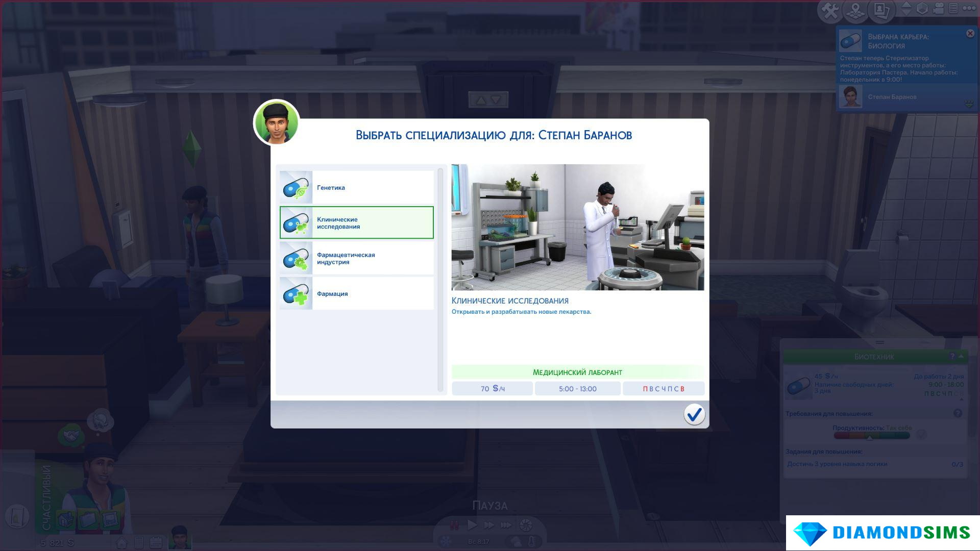Move up one floor with arrow
The height and width of the screenshot is (551, 980).
click(x=906, y=5)
